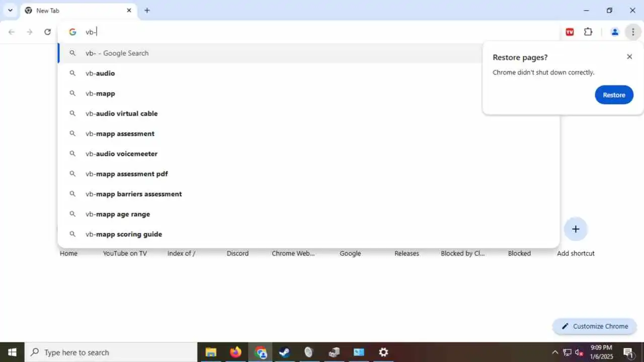Restore down the Chrome window
Screen dimensions: 644x362
pyautogui.click(x=609, y=10)
